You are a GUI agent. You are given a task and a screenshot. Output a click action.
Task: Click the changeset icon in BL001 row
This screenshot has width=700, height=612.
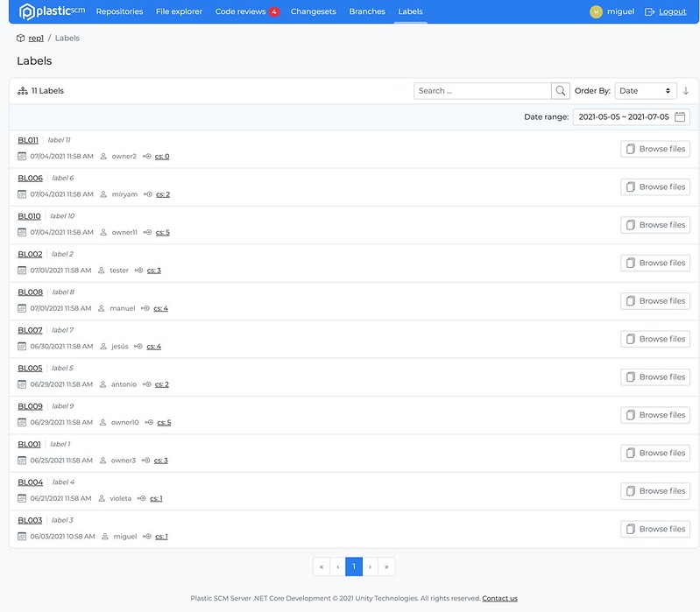coord(146,461)
